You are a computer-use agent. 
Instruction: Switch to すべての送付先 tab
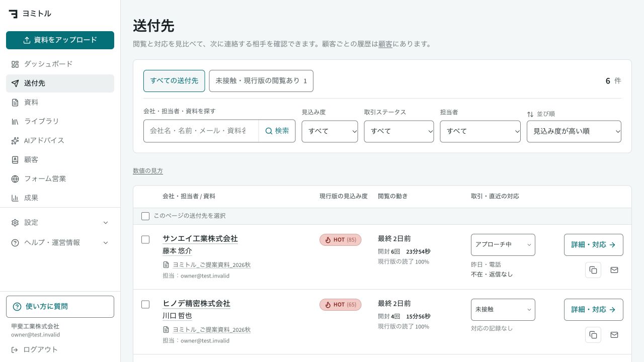[174, 81]
